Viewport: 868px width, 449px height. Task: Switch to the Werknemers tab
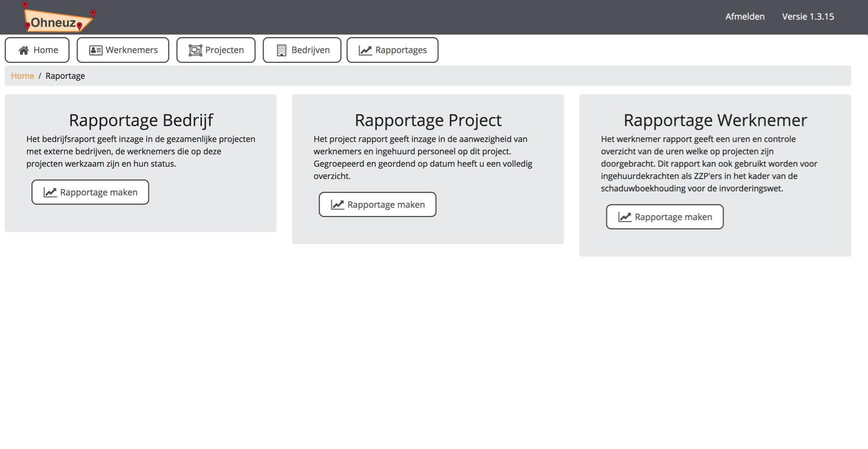[123, 50]
